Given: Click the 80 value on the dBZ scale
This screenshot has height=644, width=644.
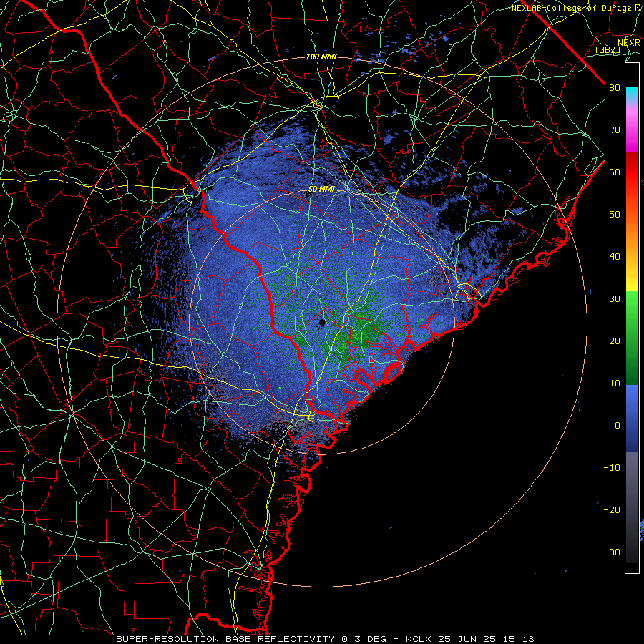Looking at the screenshot, I should pos(615,88).
